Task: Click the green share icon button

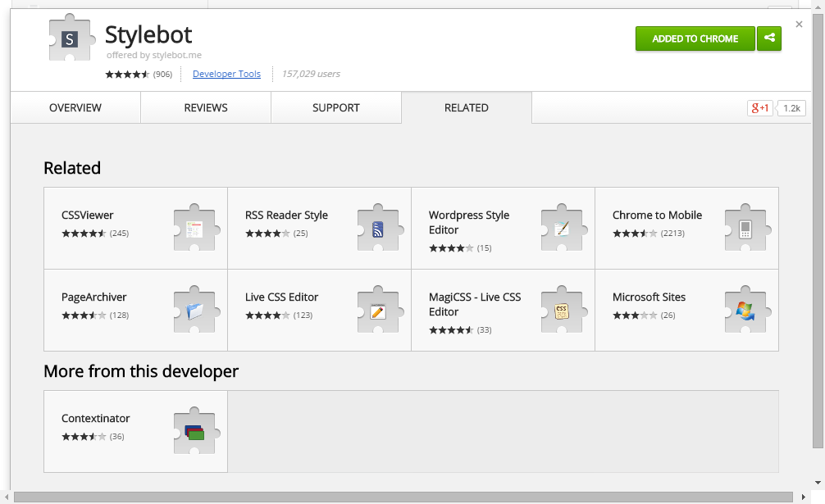Action: pos(769,39)
